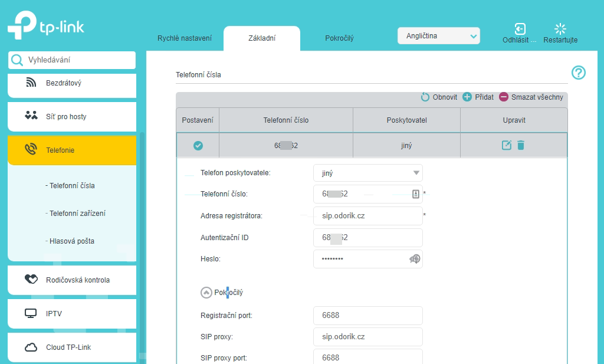Collapse the Pokročilý advanced section
This screenshot has width=604, height=364.
[206, 292]
